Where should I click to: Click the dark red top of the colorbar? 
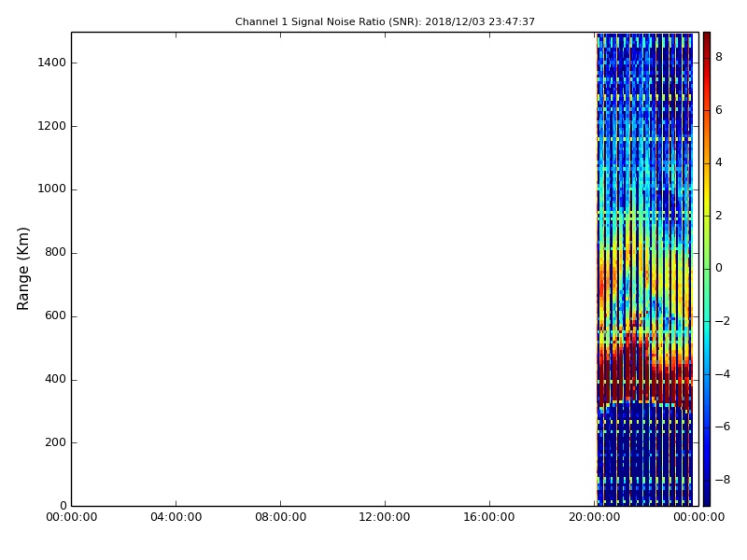coord(707,40)
